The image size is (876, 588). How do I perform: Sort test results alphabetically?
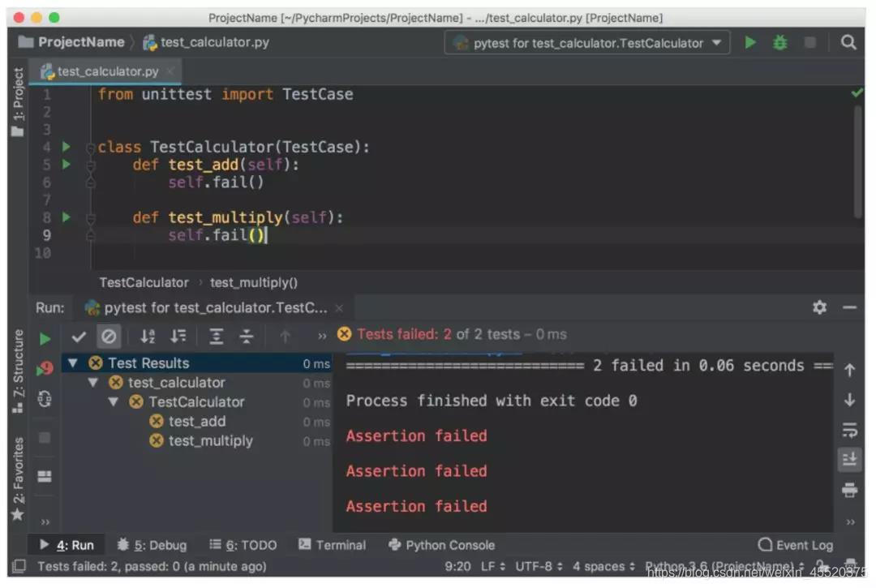[x=148, y=336]
